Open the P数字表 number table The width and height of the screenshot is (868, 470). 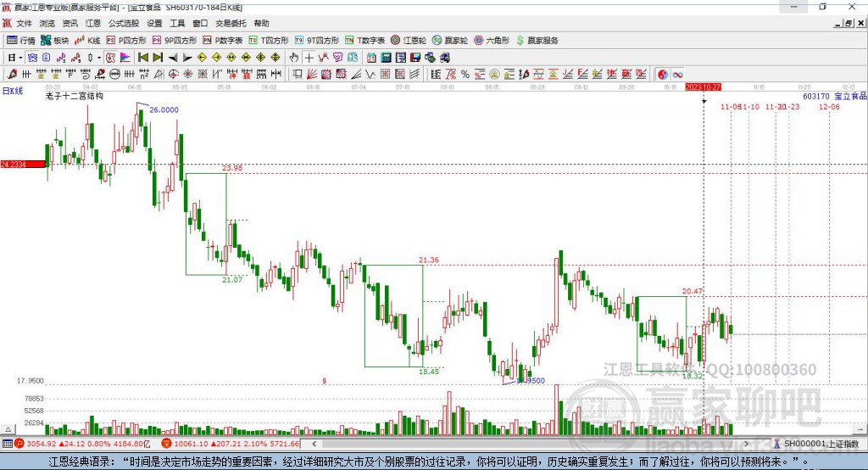pos(223,41)
